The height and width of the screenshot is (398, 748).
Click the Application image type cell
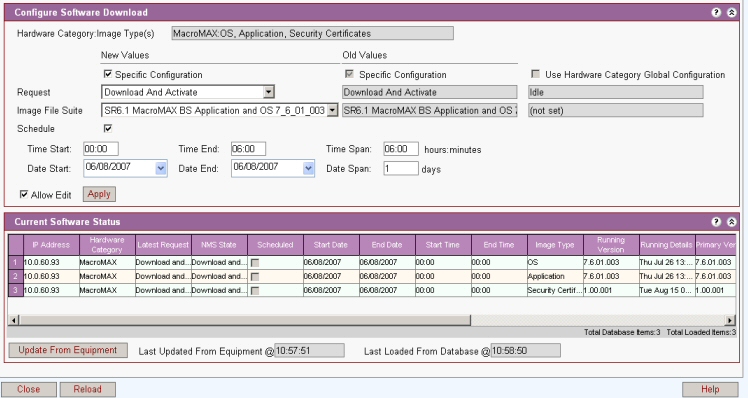click(555, 276)
